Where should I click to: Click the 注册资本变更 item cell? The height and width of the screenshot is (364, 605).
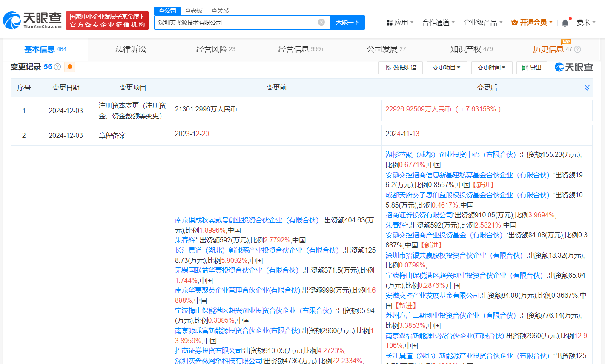coord(132,111)
